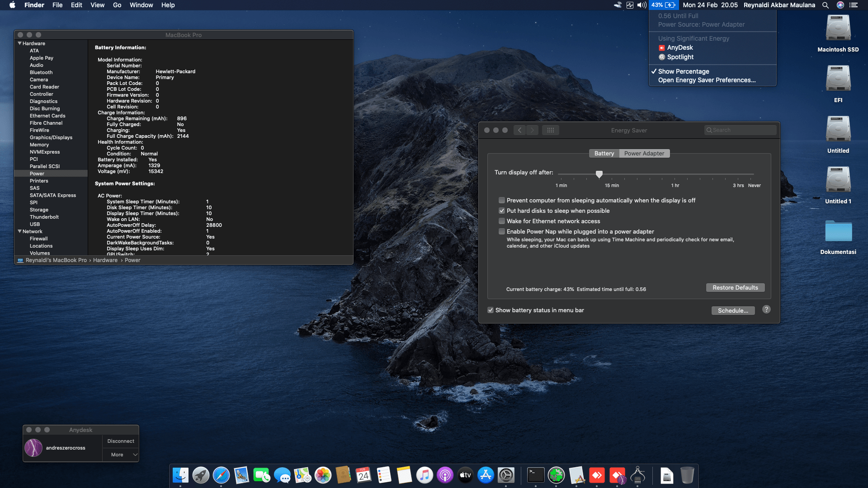Collapse the Hardware tree section

click(x=20, y=43)
